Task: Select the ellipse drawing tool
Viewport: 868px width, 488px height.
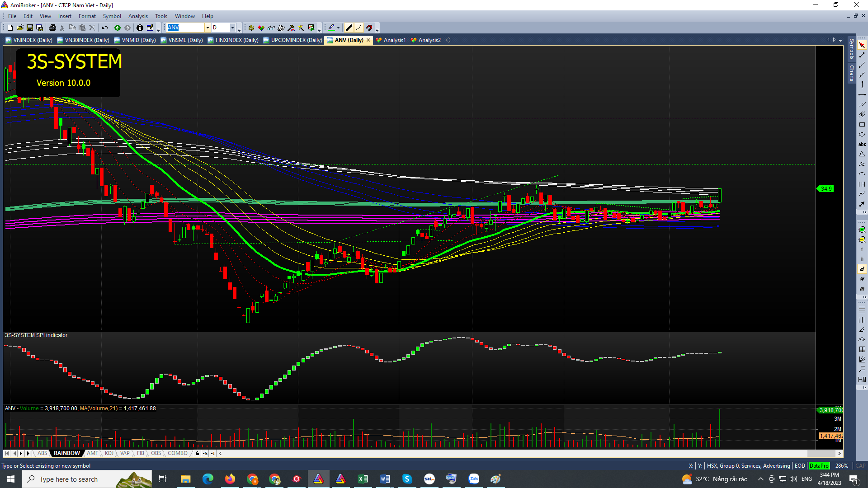Action: (862, 135)
